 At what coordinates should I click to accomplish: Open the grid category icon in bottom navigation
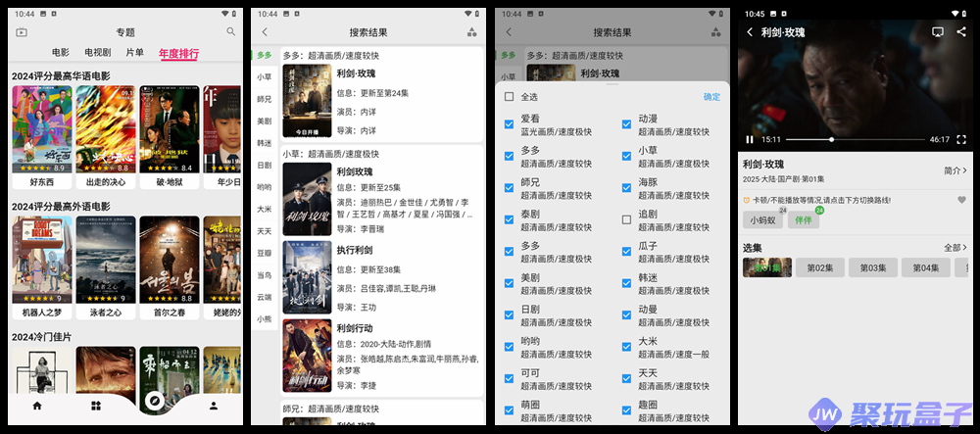click(x=96, y=406)
